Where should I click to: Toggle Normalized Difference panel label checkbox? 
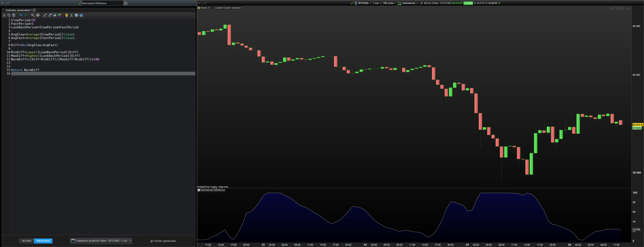pos(199,190)
